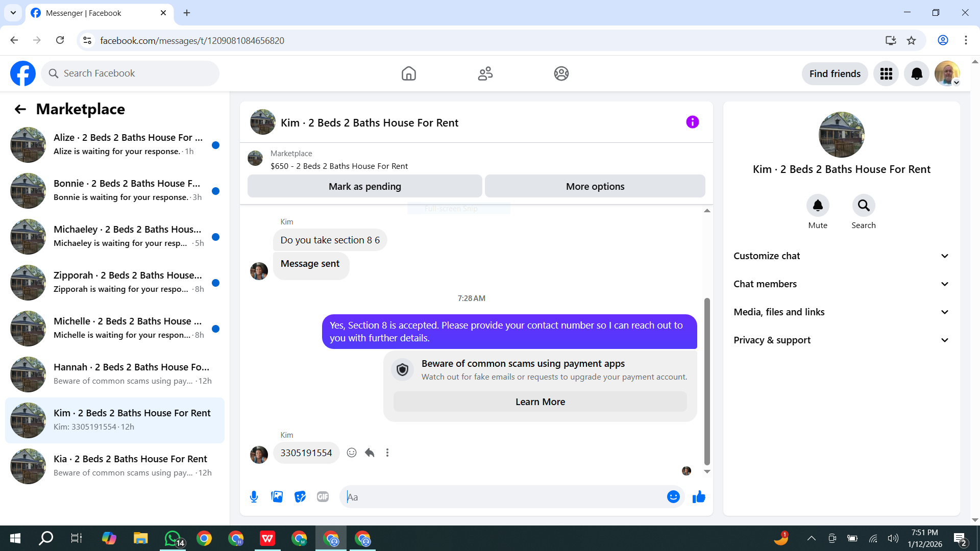
Task: Go to Facebook Home tab
Action: [408, 73]
